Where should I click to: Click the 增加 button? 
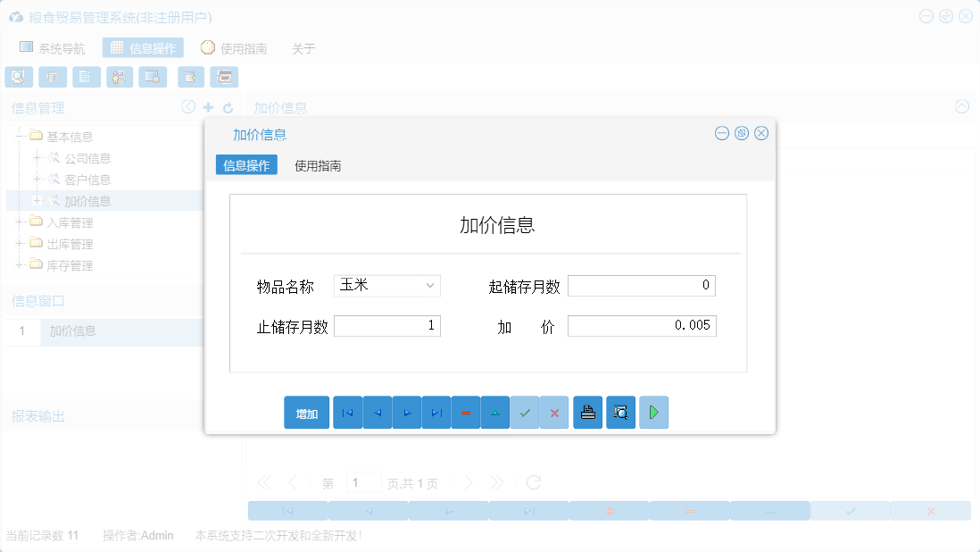[x=306, y=412]
